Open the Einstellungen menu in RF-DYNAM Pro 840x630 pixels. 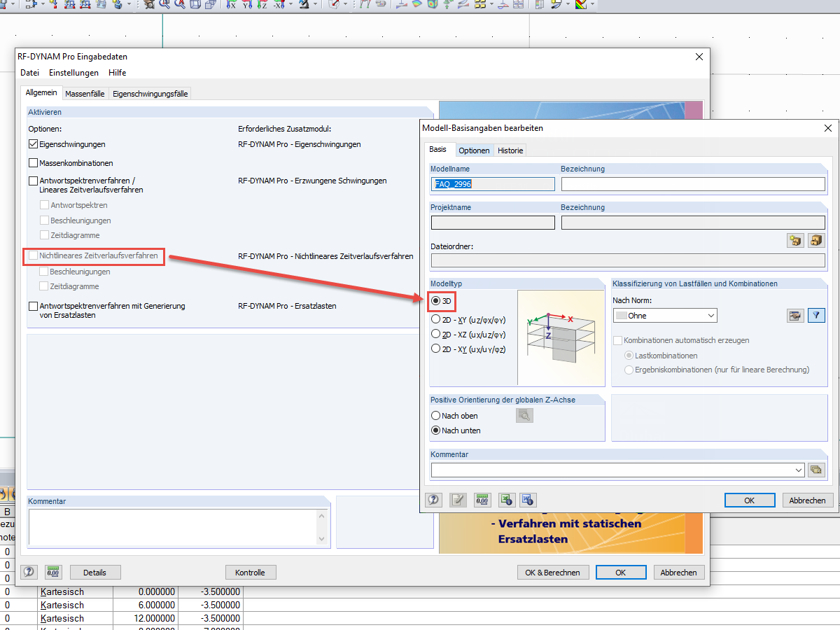tap(73, 72)
